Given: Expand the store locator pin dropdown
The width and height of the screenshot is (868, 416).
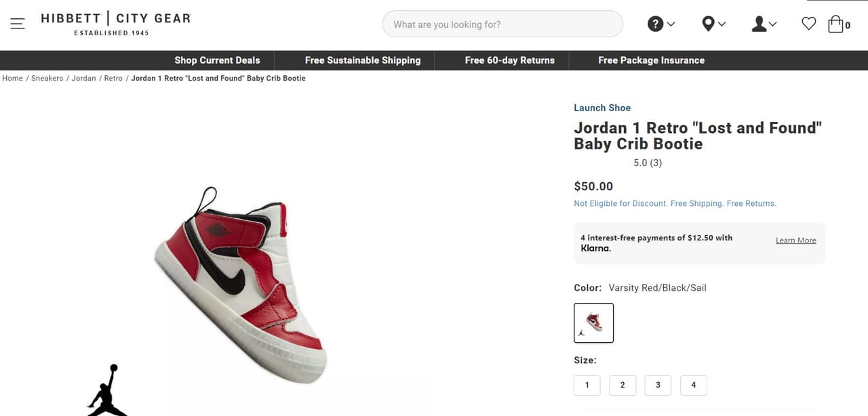Looking at the screenshot, I should 713,24.
